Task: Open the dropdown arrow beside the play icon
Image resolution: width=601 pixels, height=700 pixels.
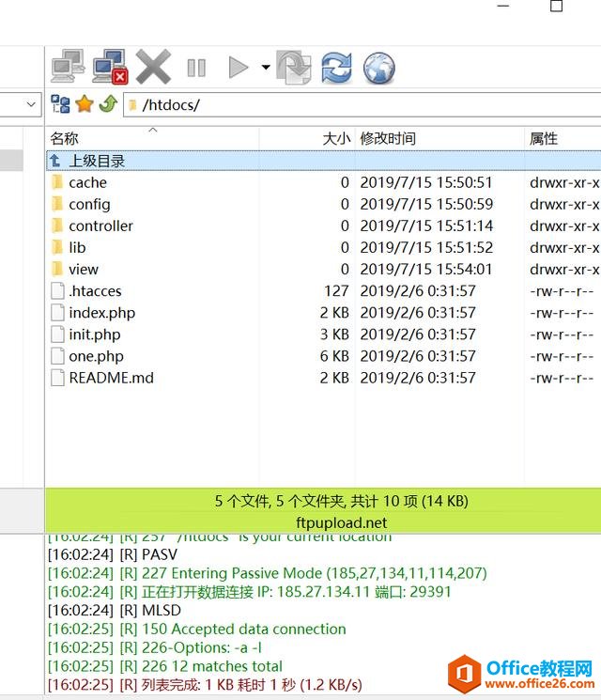Action: (266, 68)
